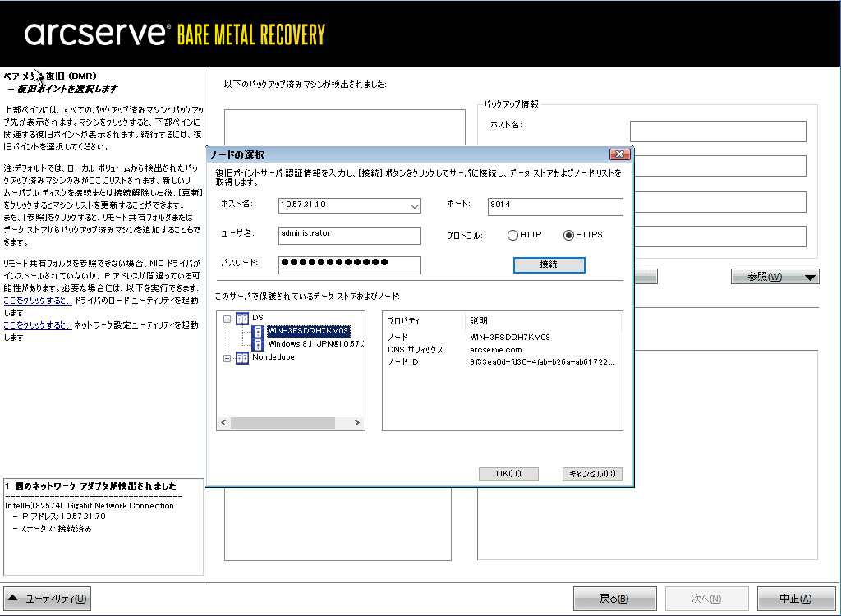Click the tree's scroll right arrow
Viewport: 841px width, 616px height.
[357, 423]
